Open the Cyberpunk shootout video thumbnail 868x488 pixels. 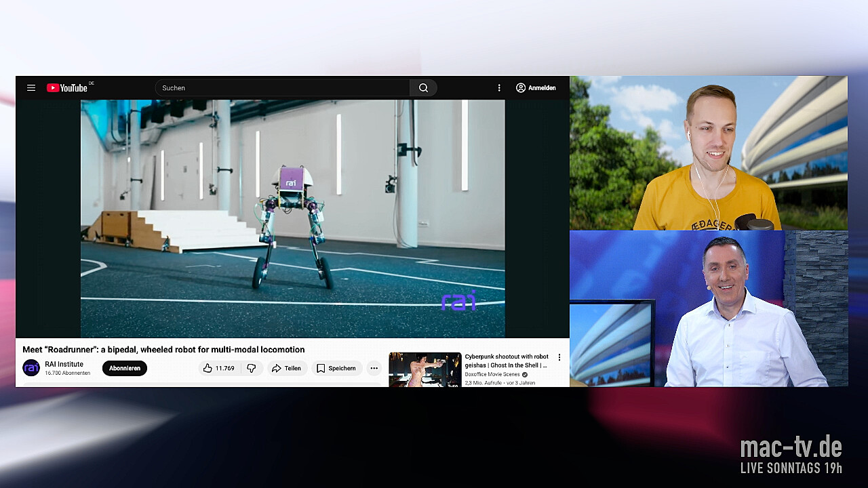pyautogui.click(x=425, y=369)
